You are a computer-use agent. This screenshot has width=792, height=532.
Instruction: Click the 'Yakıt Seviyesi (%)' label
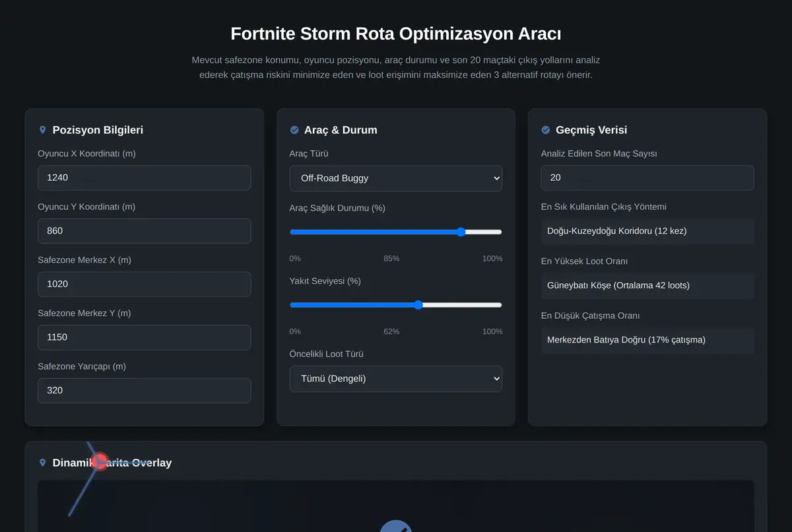pyautogui.click(x=325, y=281)
